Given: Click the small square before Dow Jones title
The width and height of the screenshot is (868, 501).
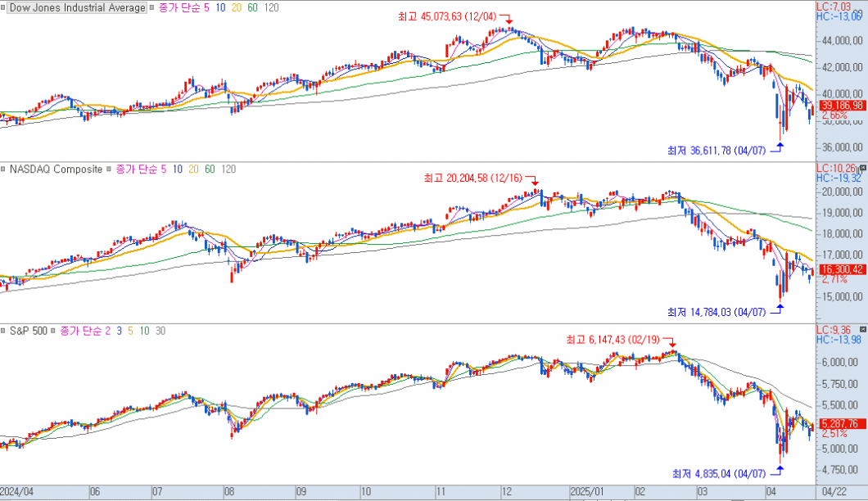Looking at the screenshot, I should point(4,8).
